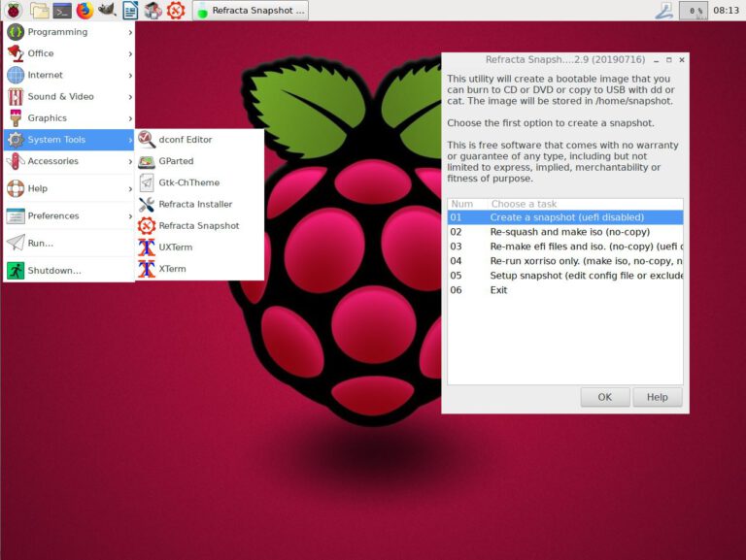
Task: Open the Accessories menu category
Action: click(x=70, y=161)
